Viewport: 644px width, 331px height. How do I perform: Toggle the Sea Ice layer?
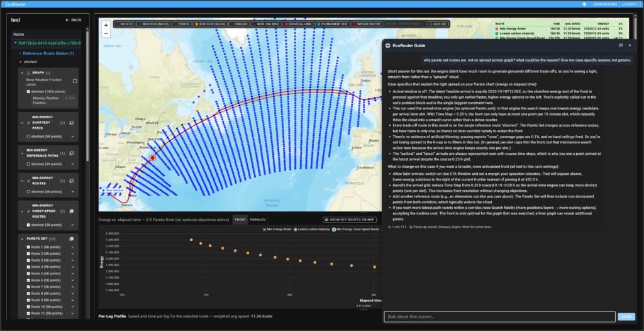438,25
